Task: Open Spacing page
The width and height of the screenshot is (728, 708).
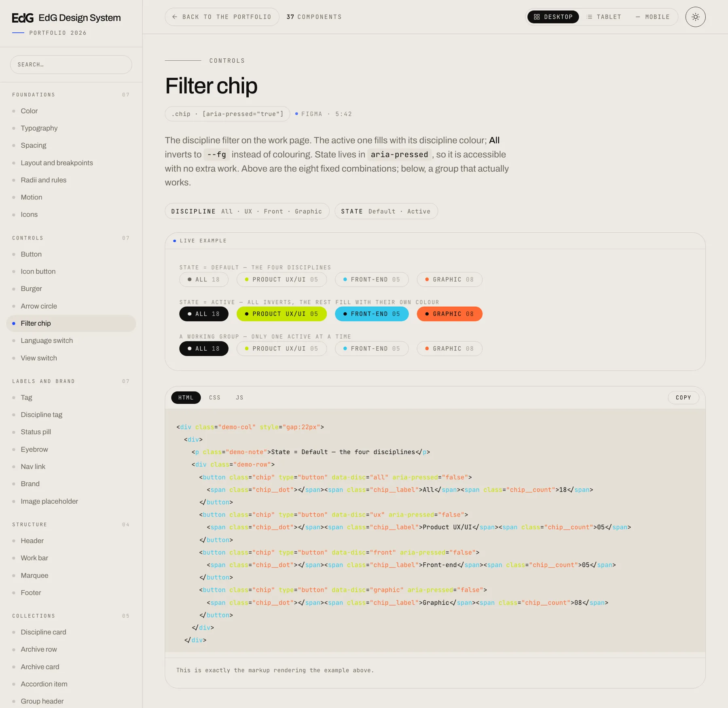Action: tap(71, 145)
